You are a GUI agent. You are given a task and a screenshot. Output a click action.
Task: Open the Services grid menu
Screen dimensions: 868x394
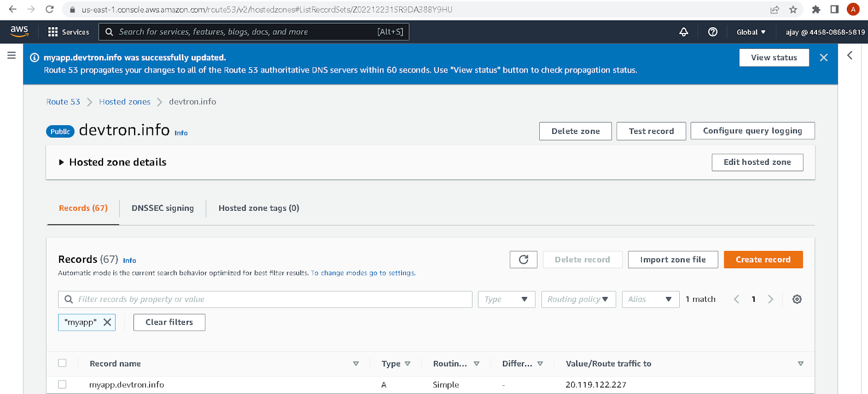pyautogui.click(x=68, y=32)
